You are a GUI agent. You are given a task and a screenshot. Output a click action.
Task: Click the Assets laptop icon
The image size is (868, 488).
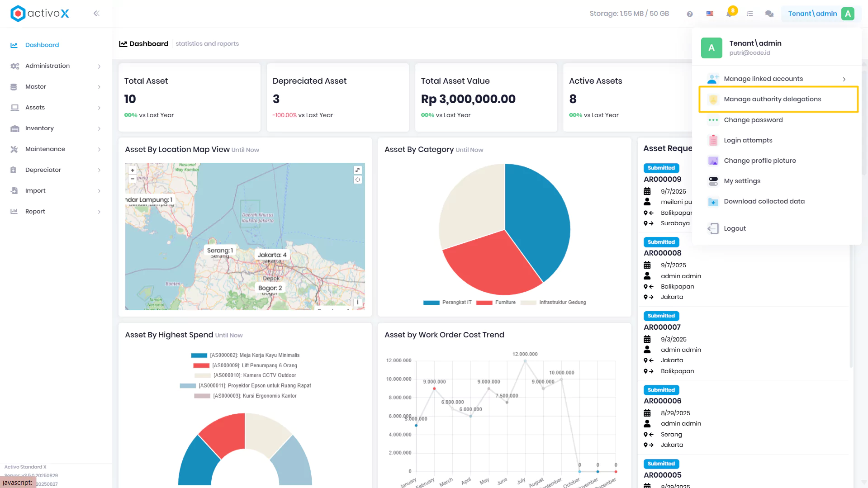(x=14, y=108)
